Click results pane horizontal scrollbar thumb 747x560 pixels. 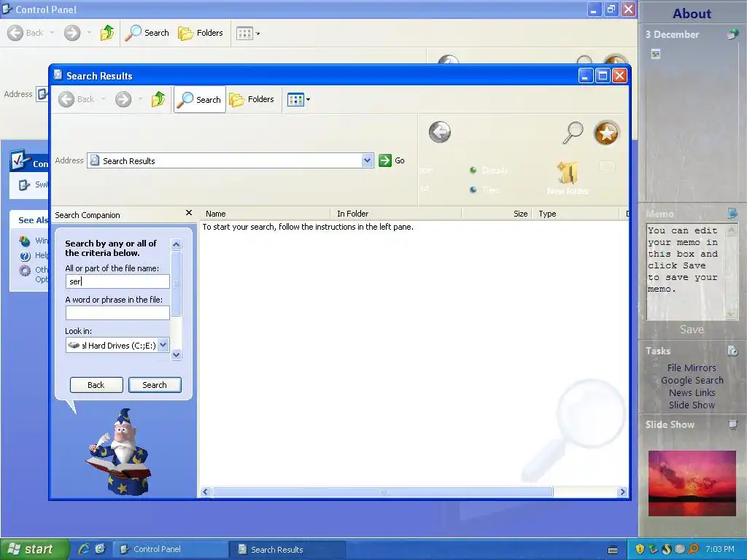(x=383, y=492)
